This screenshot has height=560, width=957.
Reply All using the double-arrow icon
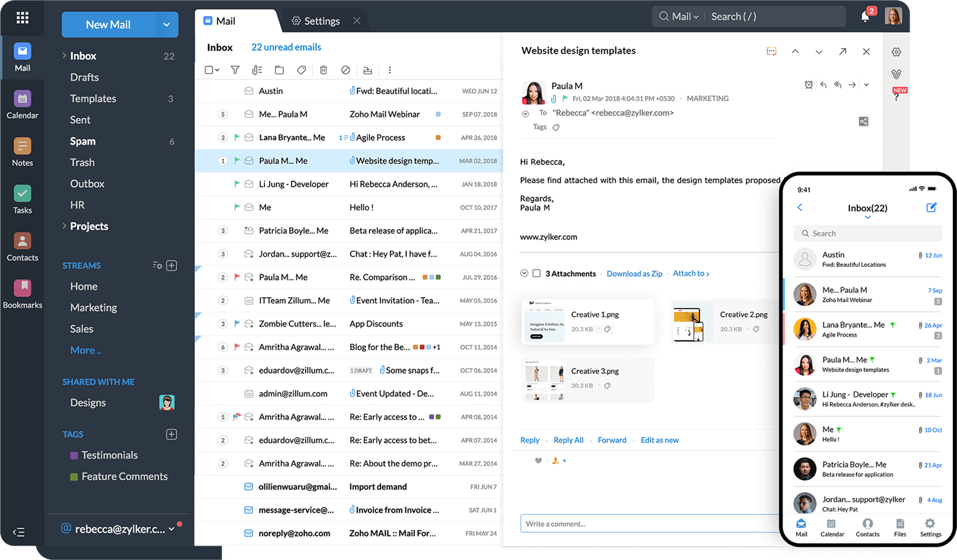click(837, 84)
